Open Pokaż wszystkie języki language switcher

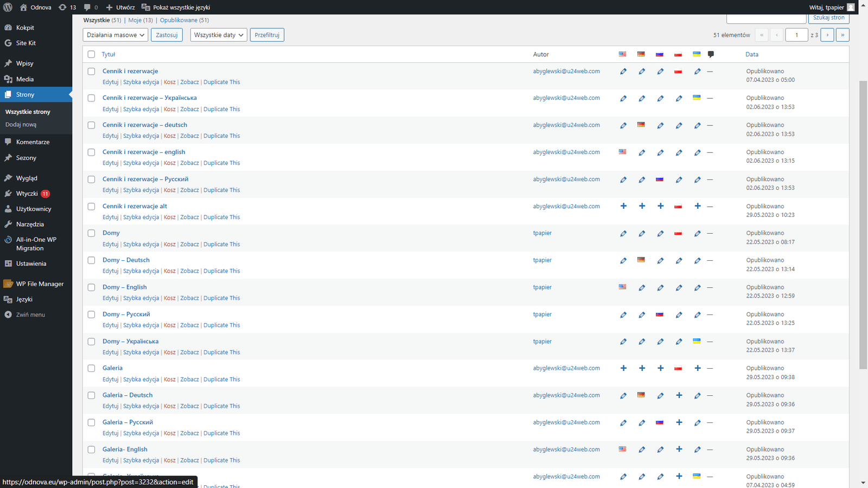tap(176, 7)
